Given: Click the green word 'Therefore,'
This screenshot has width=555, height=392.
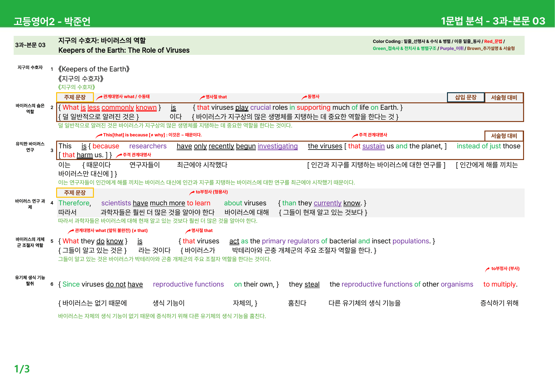Looking at the screenshot, I should [x=75, y=203].
